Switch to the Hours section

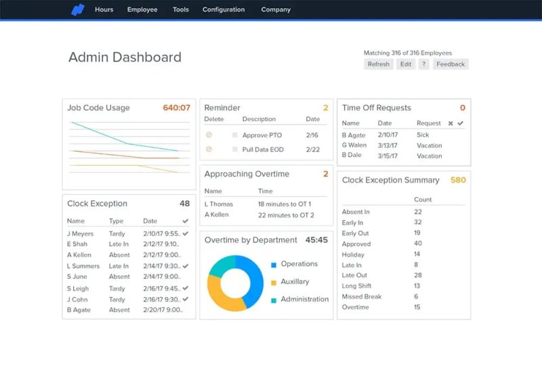(104, 9)
